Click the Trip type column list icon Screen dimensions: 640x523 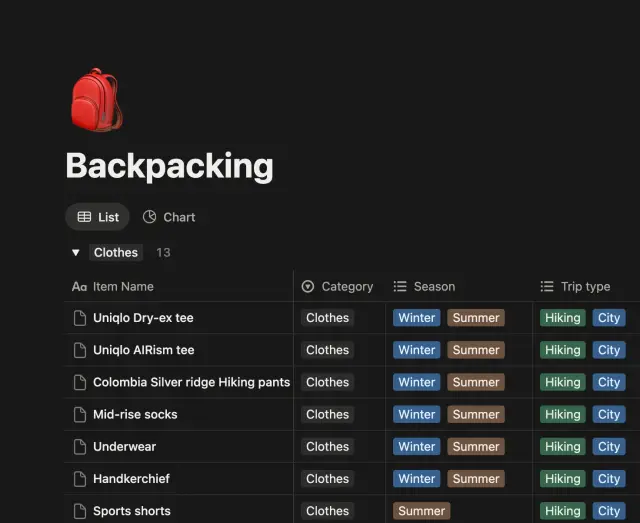pyautogui.click(x=547, y=287)
